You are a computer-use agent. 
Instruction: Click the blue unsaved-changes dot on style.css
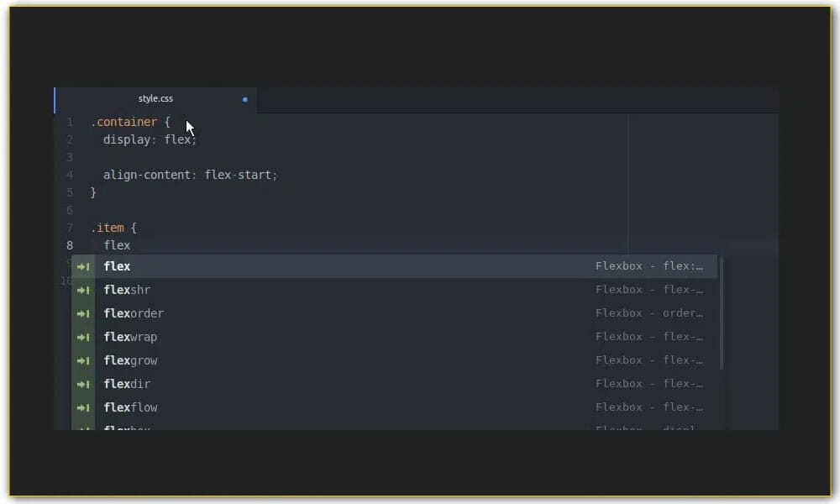click(244, 99)
